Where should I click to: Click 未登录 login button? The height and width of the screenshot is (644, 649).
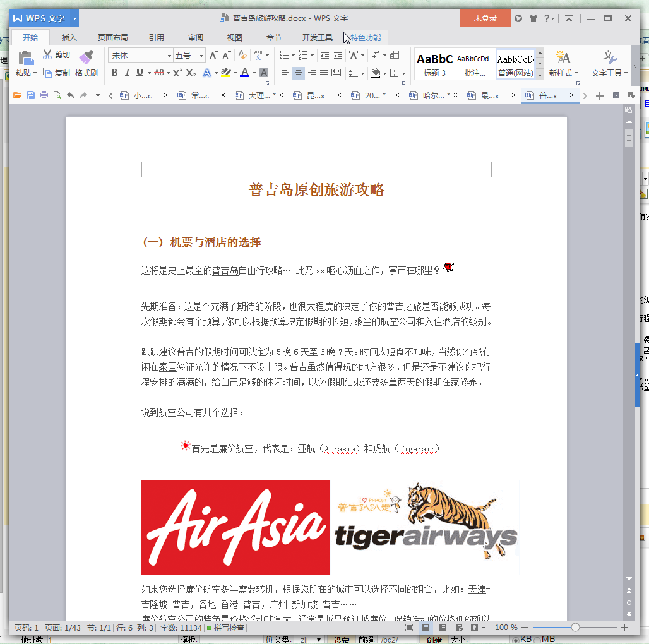coord(485,18)
